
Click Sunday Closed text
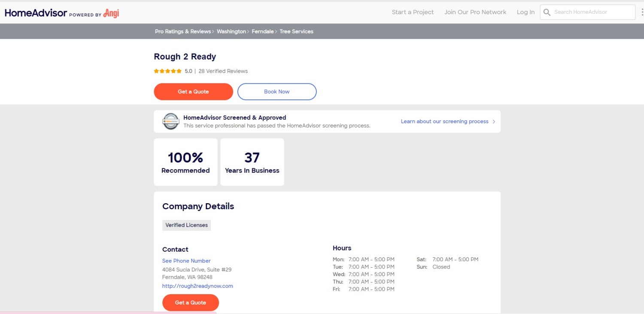[x=433, y=267]
